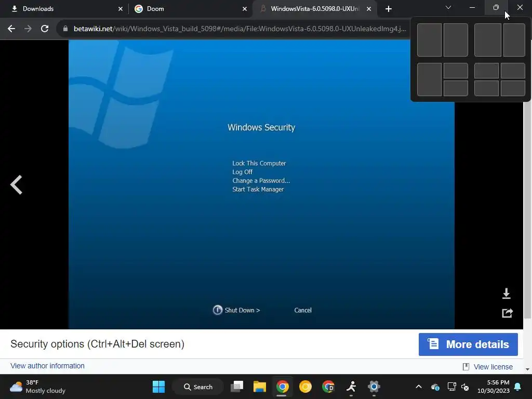The image size is (532, 399).
Task: Open the weather widget showing 38°F
Action: point(37,387)
